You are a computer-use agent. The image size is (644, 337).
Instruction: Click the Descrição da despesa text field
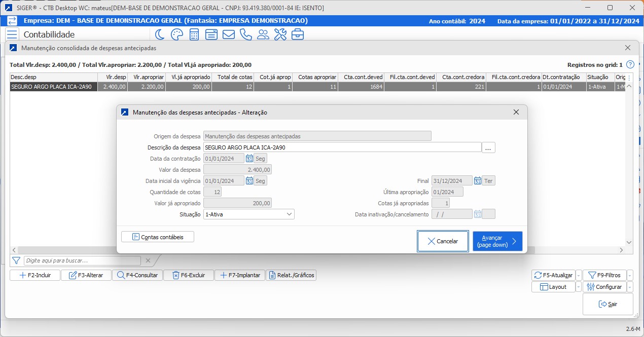tap(342, 147)
